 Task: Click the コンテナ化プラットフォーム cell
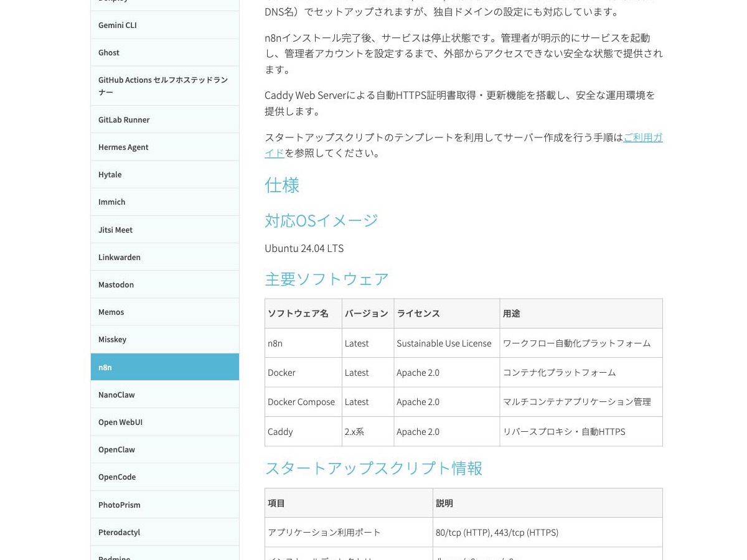tap(581, 372)
